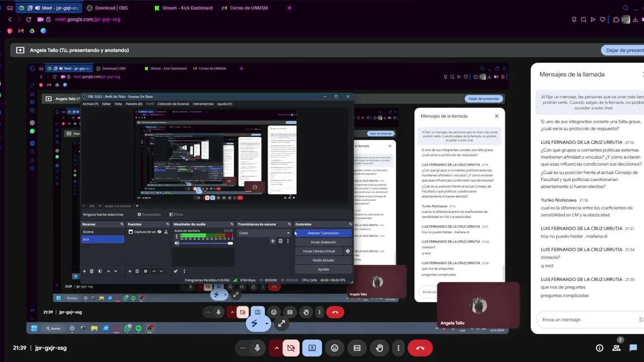
Task: Remove the transition with the trash icon under Corte
Action: 280,241
